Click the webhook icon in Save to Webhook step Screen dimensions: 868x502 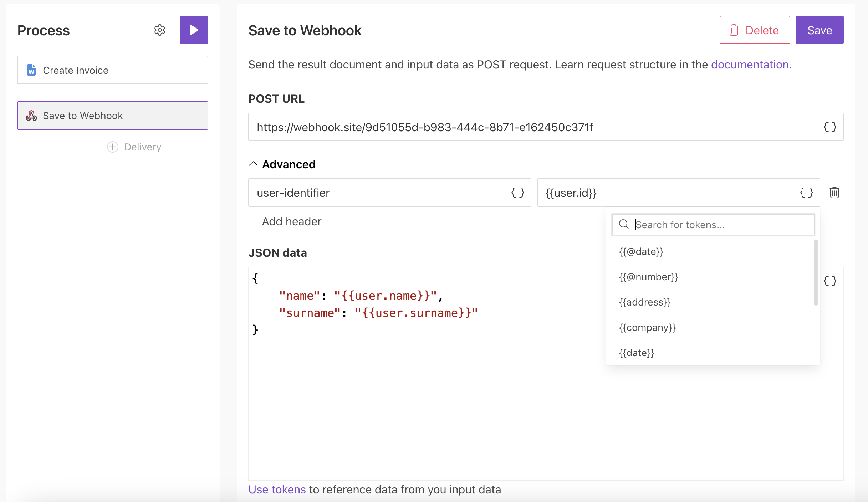31,116
